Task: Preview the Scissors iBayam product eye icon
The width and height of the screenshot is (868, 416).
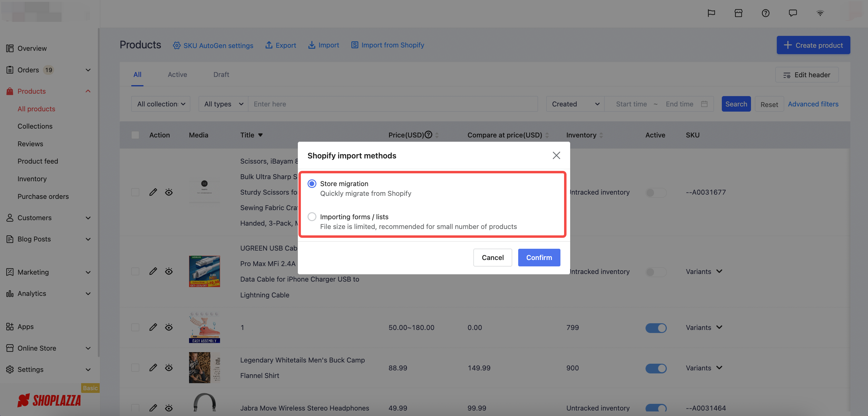Action: (x=169, y=192)
